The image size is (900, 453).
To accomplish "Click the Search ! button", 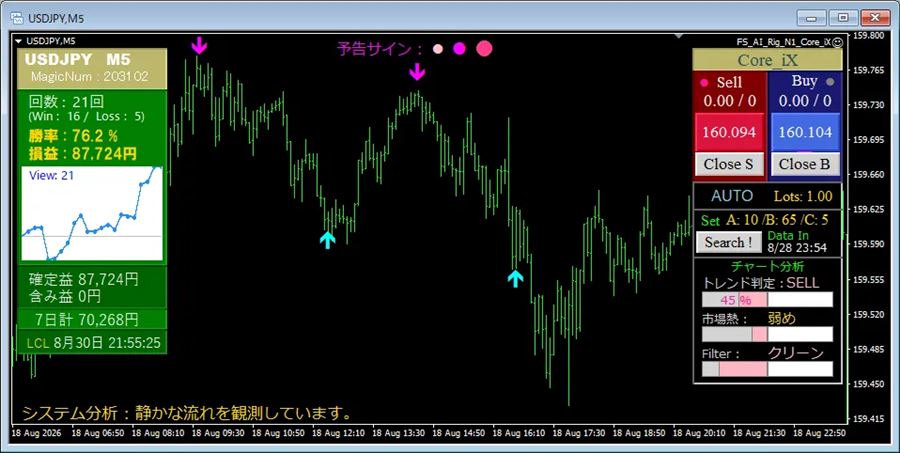I will tap(729, 242).
